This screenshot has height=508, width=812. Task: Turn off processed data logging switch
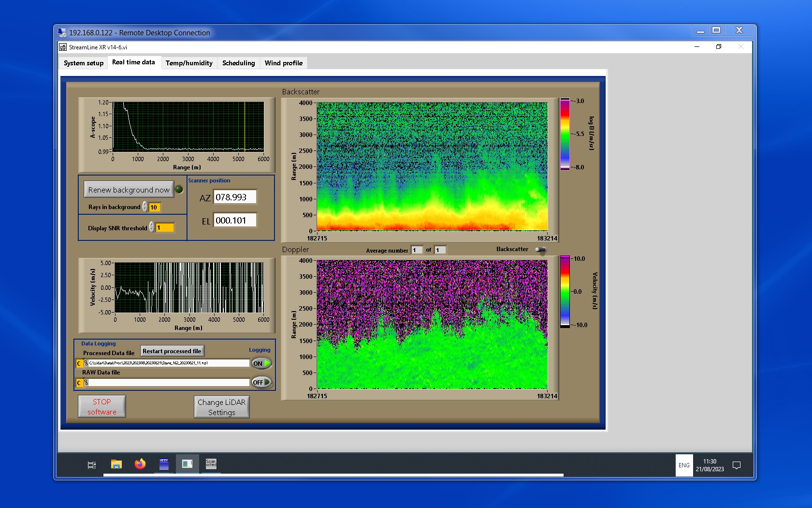(261, 363)
